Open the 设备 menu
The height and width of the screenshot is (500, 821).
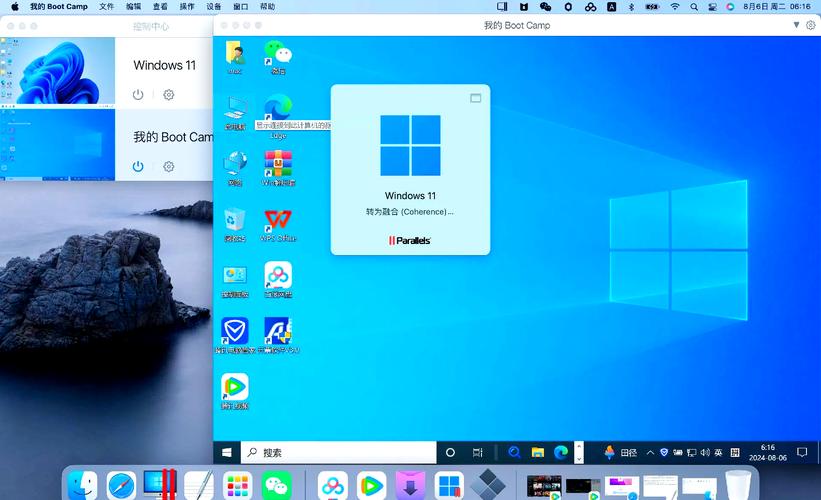pyautogui.click(x=214, y=7)
